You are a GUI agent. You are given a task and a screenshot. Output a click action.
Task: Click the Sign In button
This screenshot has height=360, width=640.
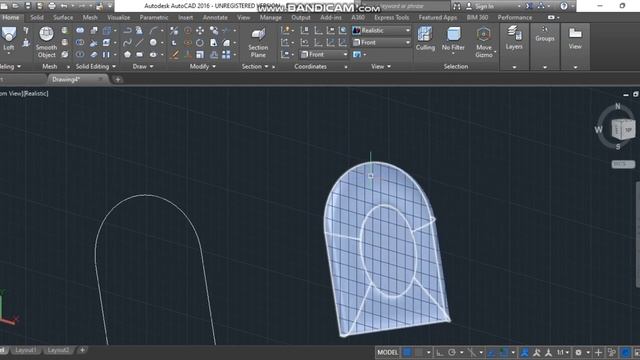tap(484, 6)
